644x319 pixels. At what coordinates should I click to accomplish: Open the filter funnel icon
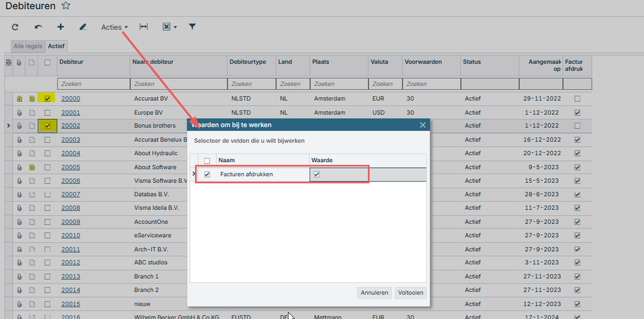192,26
